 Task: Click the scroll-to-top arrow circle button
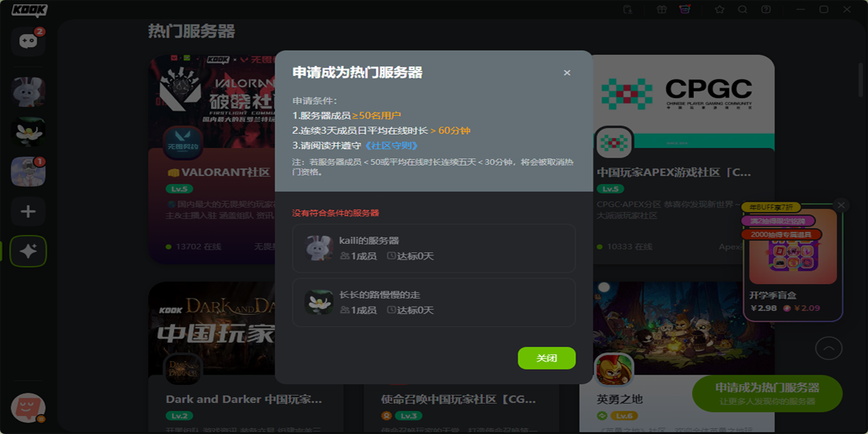pos(828,349)
